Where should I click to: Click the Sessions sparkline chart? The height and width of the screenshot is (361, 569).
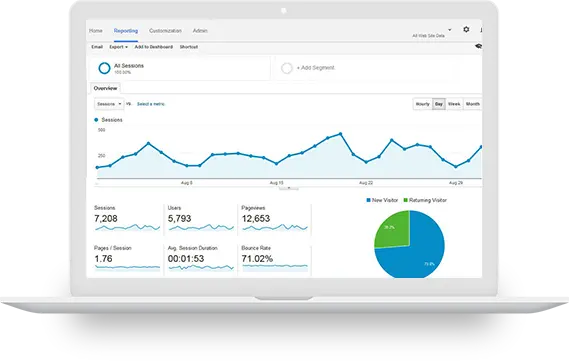tap(127, 228)
